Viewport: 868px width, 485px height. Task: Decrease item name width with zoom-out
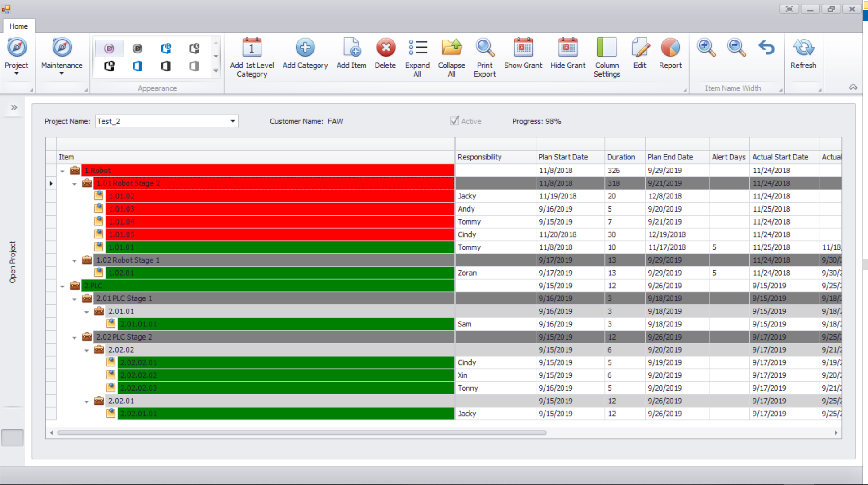pos(736,48)
